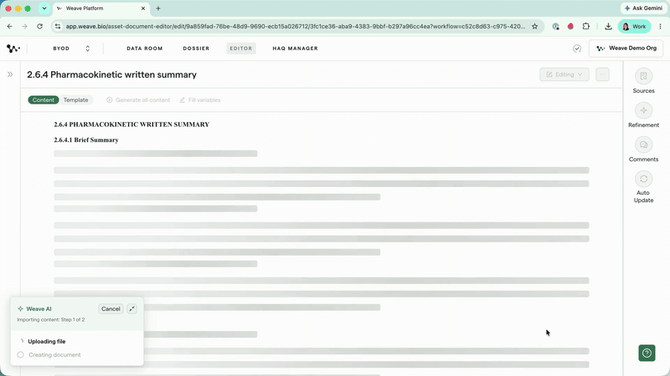Click the 2.6.4.1 Brief Summary heading
Screen dimensions: 670x376
click(86, 140)
